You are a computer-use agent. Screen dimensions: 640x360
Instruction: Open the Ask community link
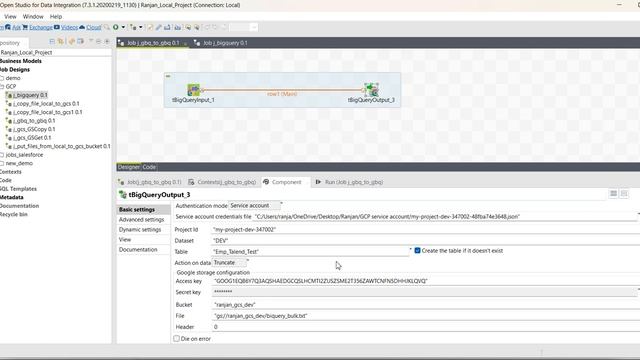(16, 27)
